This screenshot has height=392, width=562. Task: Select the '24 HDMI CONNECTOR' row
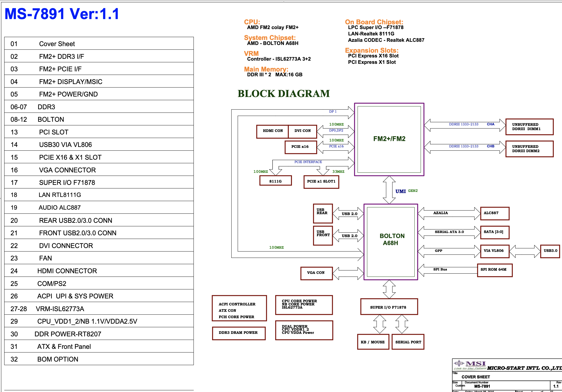coord(99,271)
